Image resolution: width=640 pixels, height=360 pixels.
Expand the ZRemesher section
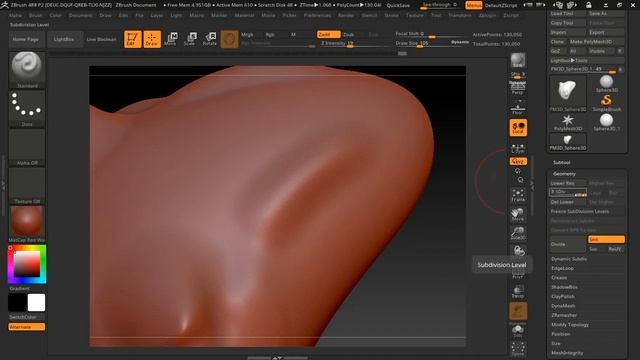tap(564, 315)
